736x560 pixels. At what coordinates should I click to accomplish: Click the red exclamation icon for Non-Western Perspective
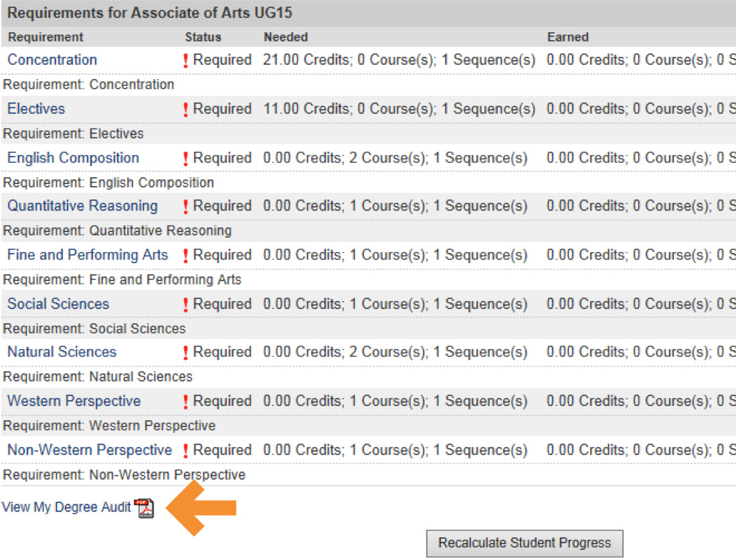186,451
